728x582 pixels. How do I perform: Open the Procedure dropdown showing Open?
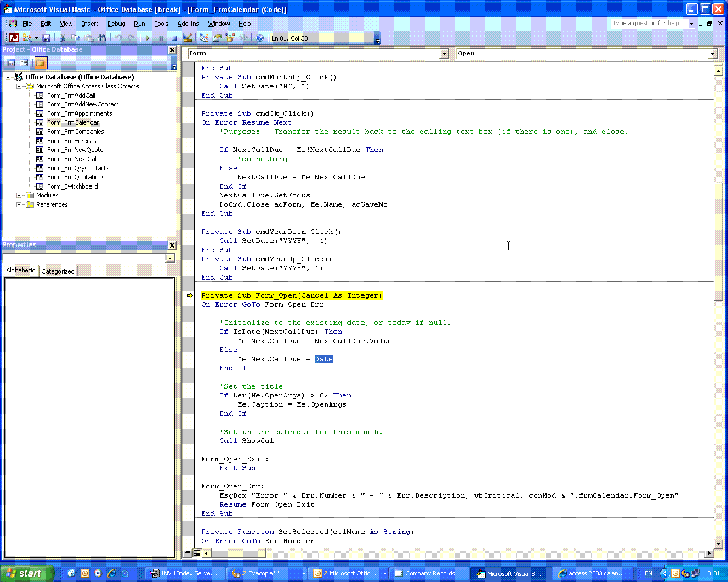coord(713,53)
